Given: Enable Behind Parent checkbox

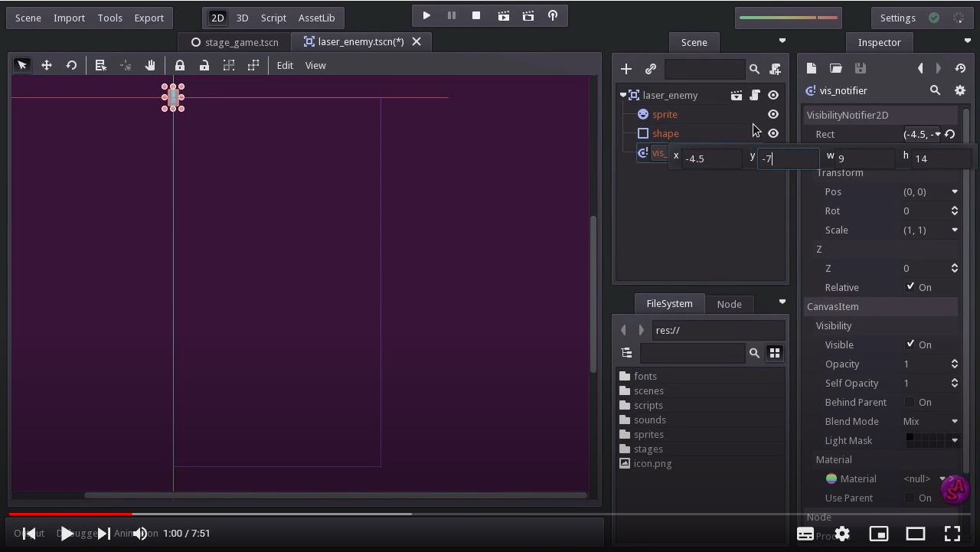Looking at the screenshot, I should pyautogui.click(x=910, y=402).
